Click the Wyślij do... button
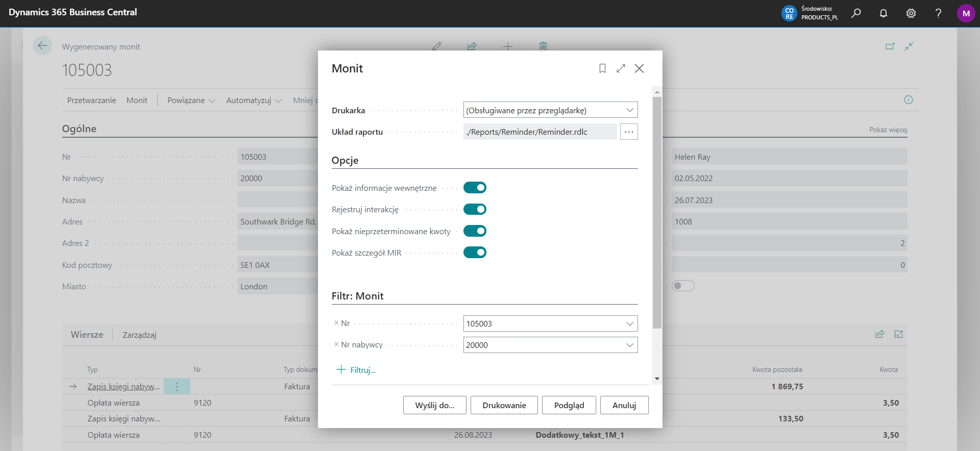This screenshot has width=980, height=451. point(435,405)
